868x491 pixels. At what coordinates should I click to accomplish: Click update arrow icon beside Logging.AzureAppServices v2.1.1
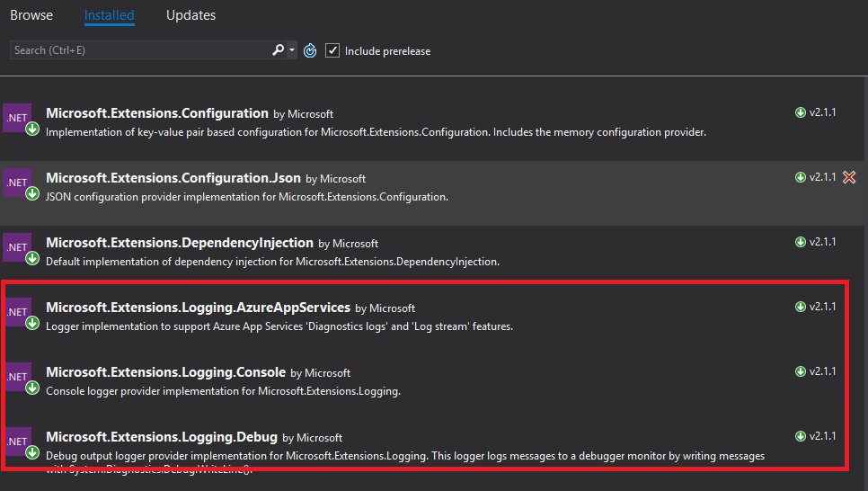point(801,307)
